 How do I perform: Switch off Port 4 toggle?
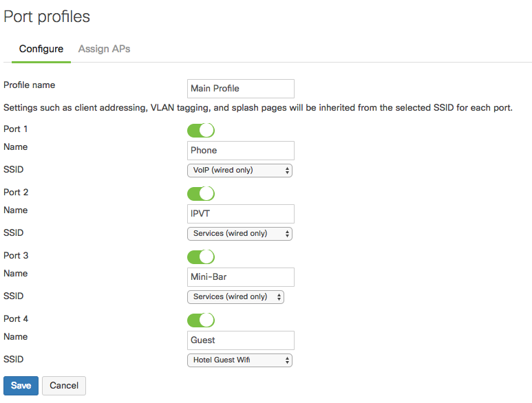pos(201,320)
